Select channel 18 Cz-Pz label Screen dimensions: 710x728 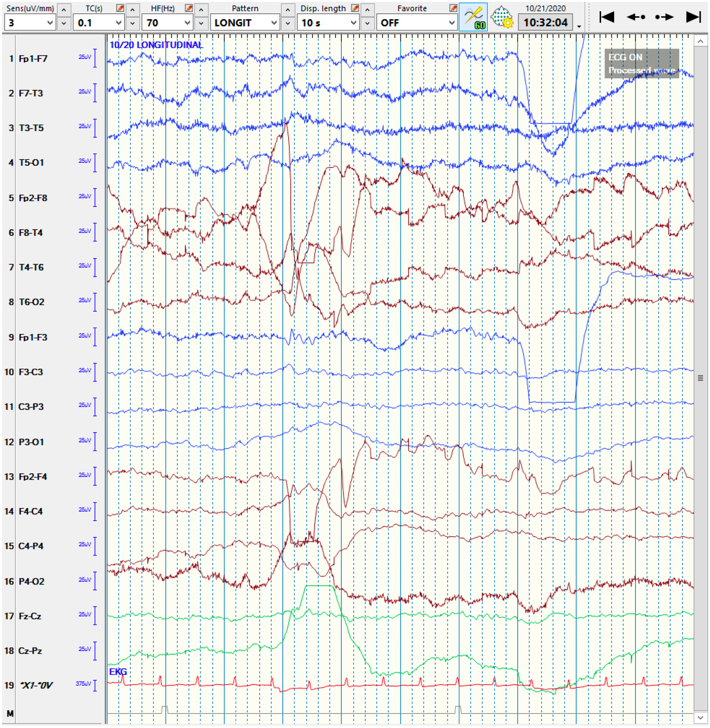30,651
